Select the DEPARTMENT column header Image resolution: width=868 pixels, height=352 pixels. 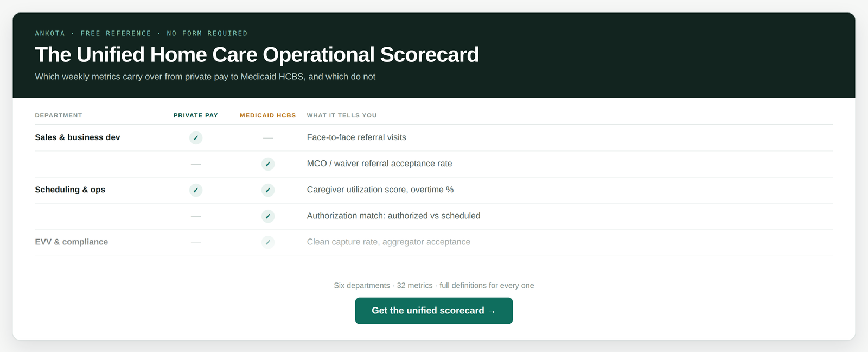(x=59, y=115)
